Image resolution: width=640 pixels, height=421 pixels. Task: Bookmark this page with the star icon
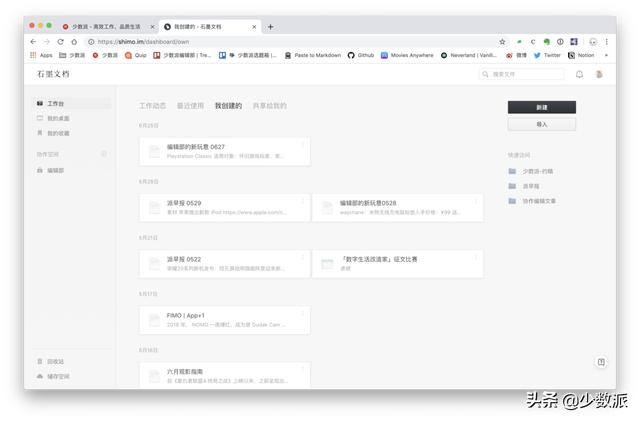point(502,42)
